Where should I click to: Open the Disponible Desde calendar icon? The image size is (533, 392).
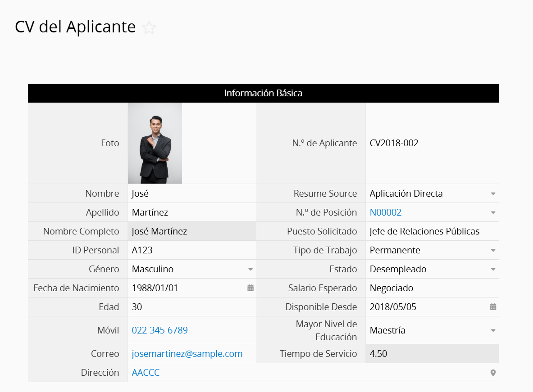(x=493, y=307)
